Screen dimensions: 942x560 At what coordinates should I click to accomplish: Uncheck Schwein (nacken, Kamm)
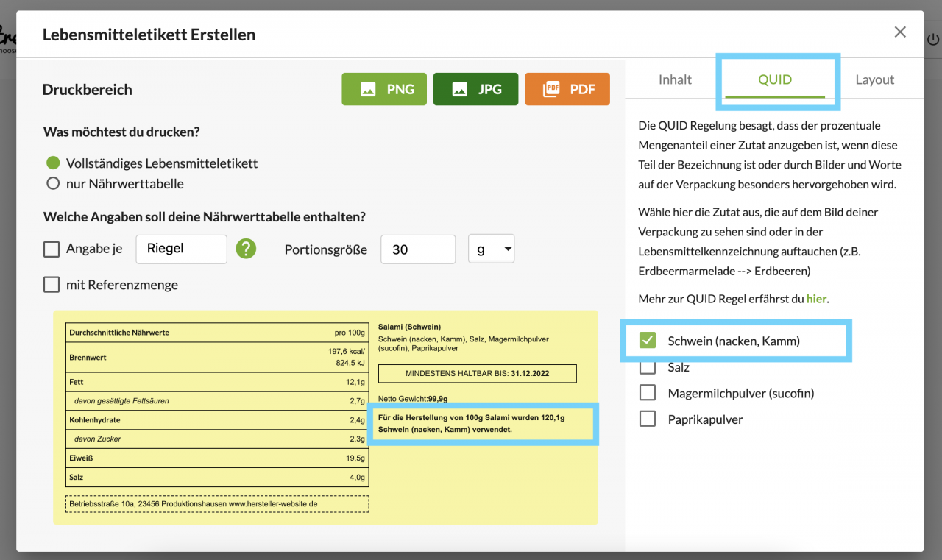click(x=647, y=341)
